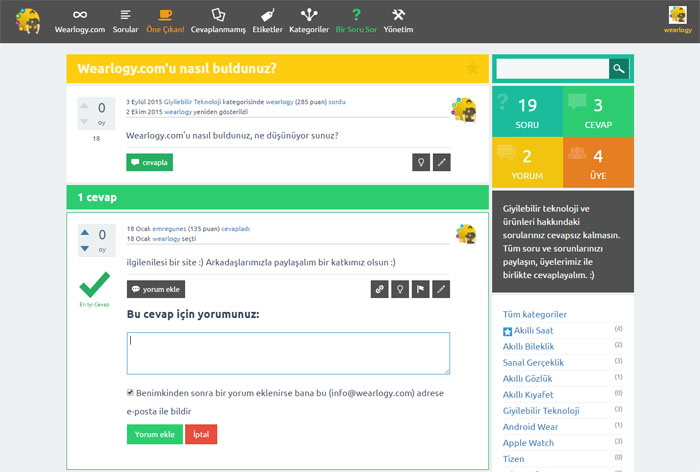Click the search magnifier button
This screenshot has width=700, height=472.
619,69
